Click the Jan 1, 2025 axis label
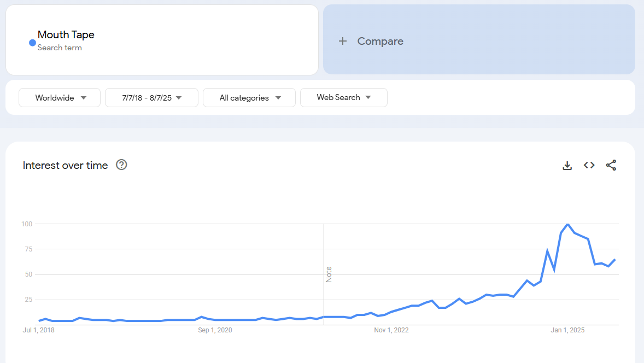Screen dimensions: 644x363 coord(567,330)
